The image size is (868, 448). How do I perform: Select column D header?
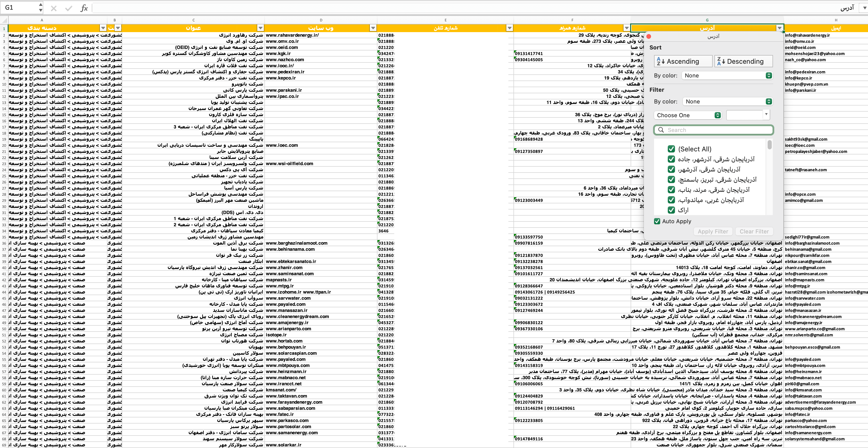(321, 20)
